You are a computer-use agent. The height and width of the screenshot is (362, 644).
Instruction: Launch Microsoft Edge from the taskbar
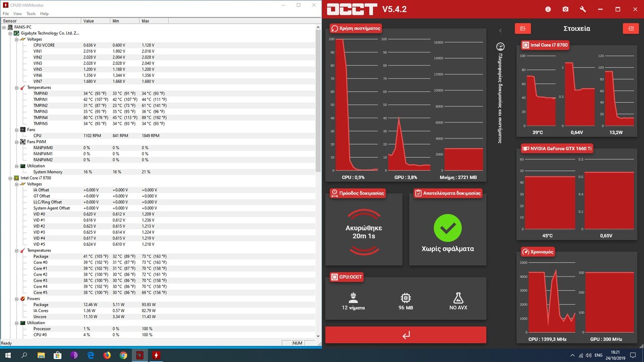coord(91,355)
